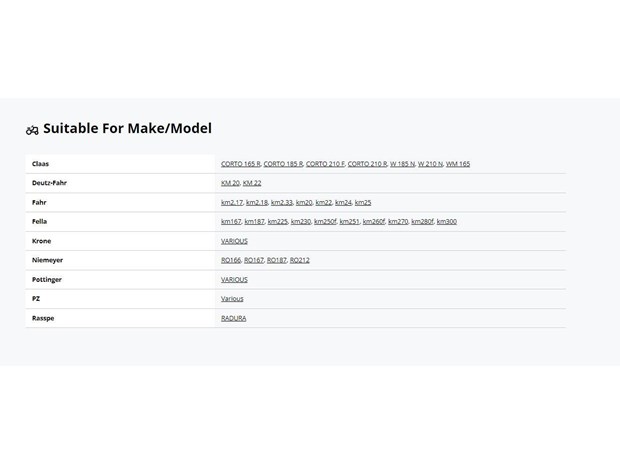Select the WM 165 Claas model
The image size is (620, 465).
pyautogui.click(x=458, y=164)
